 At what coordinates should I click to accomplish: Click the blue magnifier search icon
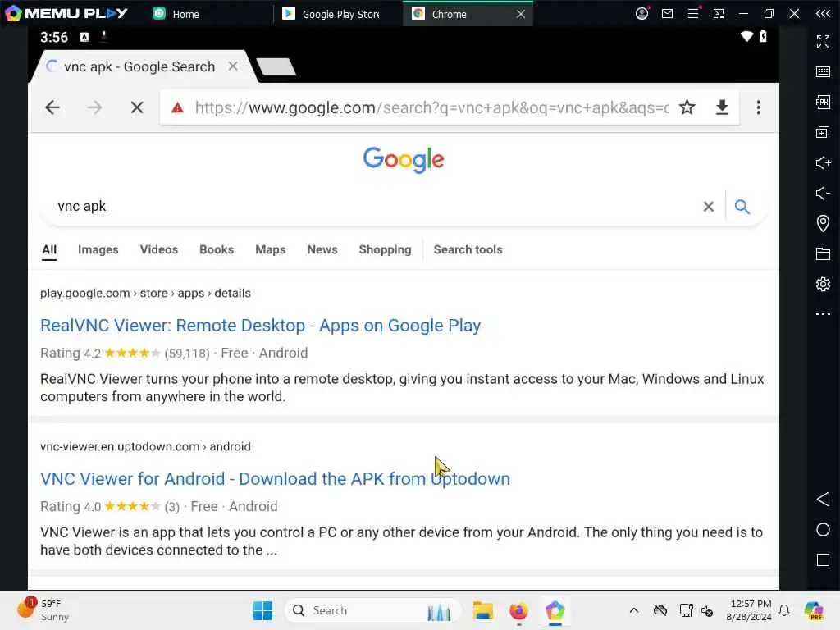tap(742, 206)
